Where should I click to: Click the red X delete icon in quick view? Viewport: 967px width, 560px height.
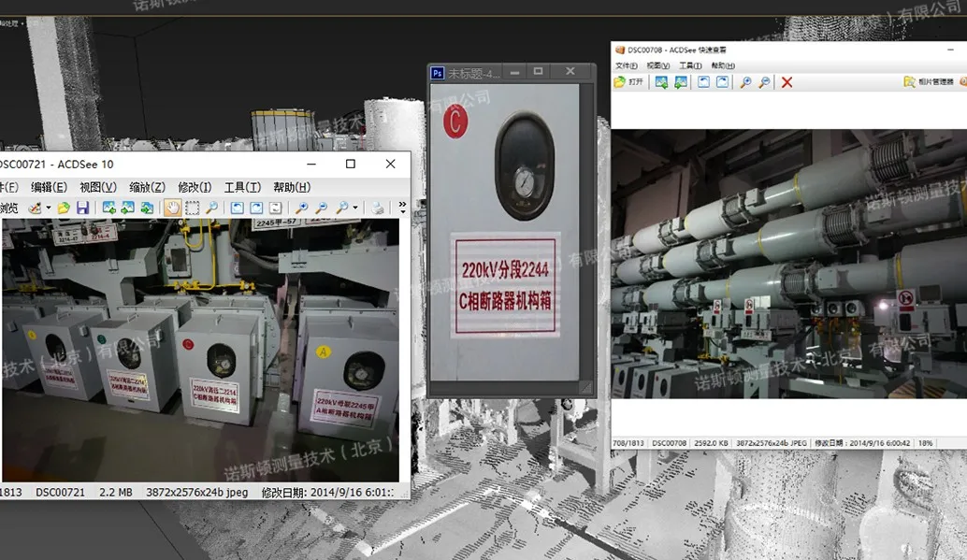coord(787,82)
